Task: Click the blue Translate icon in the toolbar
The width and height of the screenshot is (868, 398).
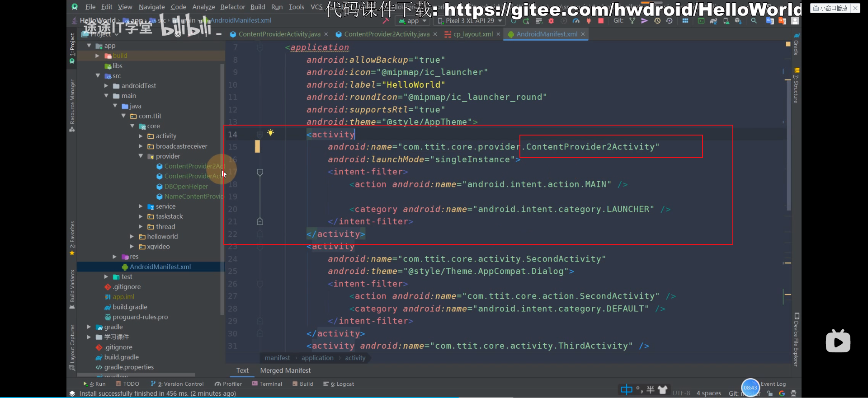Action: pos(770,21)
